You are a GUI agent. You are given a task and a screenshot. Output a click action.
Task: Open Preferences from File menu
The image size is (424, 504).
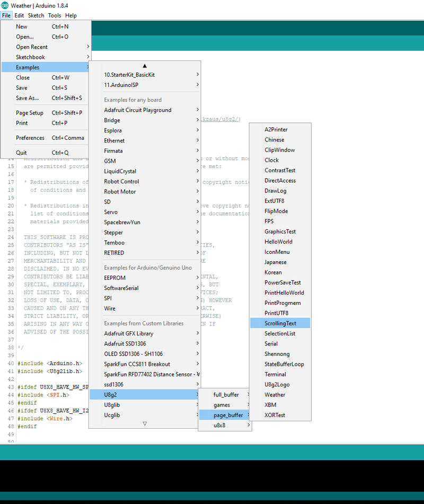(46, 138)
